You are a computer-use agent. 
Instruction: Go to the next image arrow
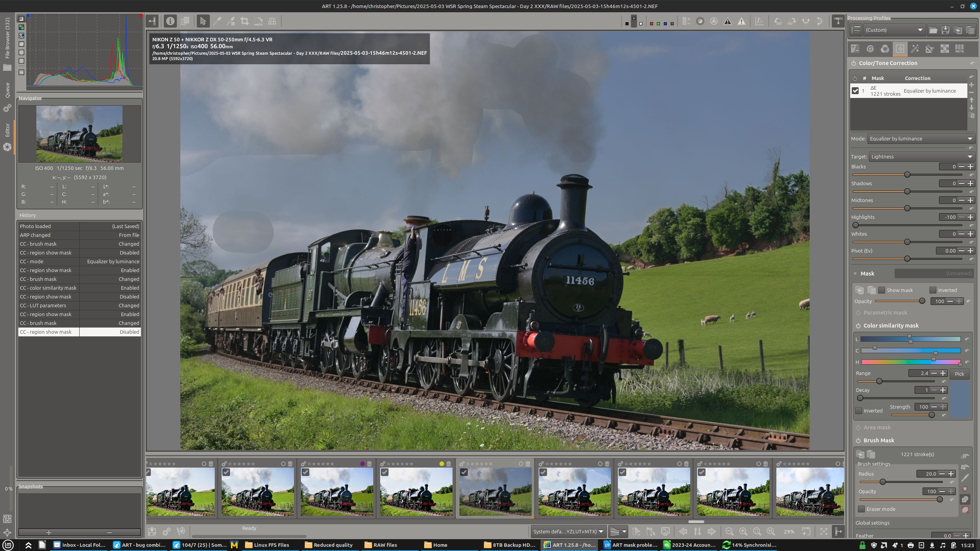point(712,531)
